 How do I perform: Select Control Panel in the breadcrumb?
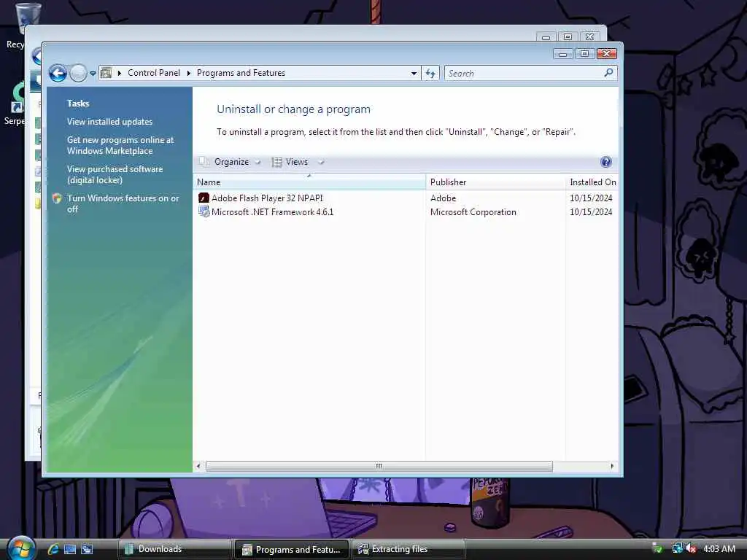154,73
